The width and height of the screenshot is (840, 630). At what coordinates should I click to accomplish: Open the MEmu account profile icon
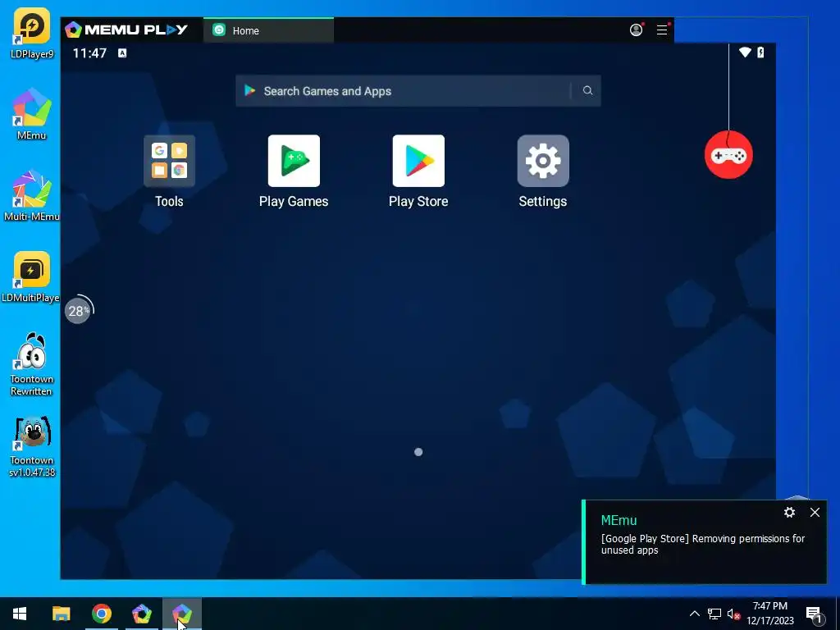[x=636, y=30]
